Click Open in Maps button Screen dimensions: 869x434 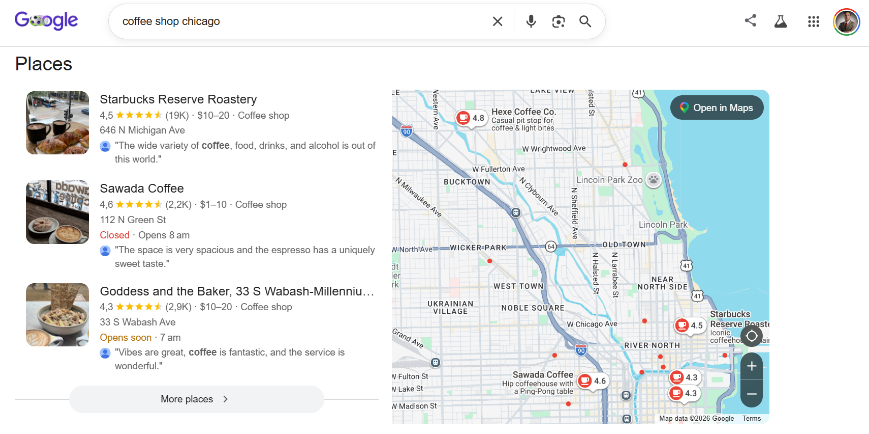(717, 108)
